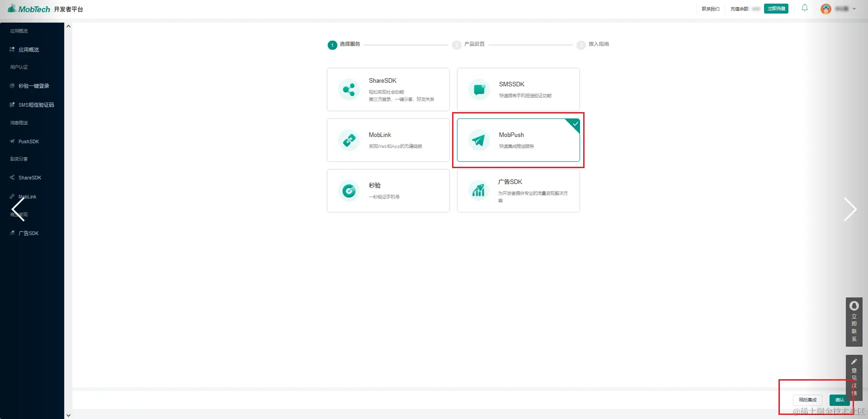Click the 立即充值 recharge button
This screenshot has width=868, height=419.
[x=776, y=9]
